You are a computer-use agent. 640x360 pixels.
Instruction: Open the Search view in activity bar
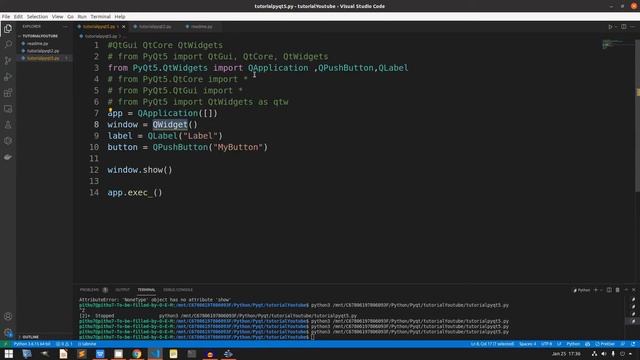tap(8, 44)
